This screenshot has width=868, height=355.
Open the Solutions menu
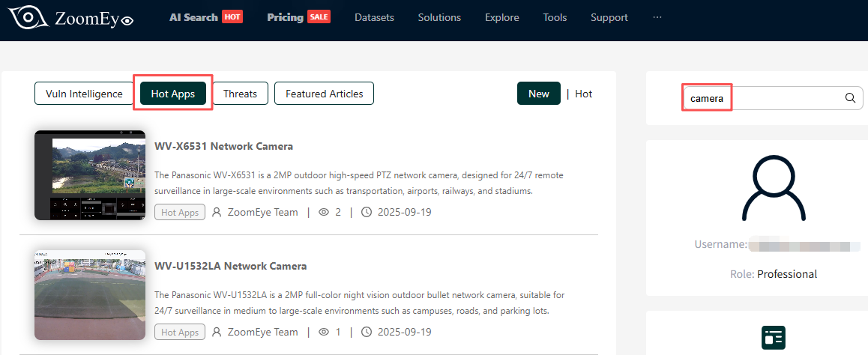[x=439, y=18]
